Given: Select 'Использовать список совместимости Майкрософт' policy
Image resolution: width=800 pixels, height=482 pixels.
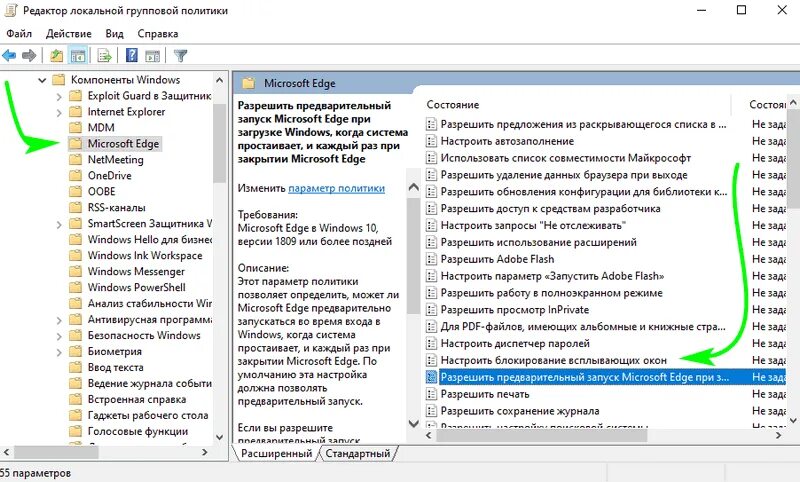Looking at the screenshot, I should (x=566, y=158).
